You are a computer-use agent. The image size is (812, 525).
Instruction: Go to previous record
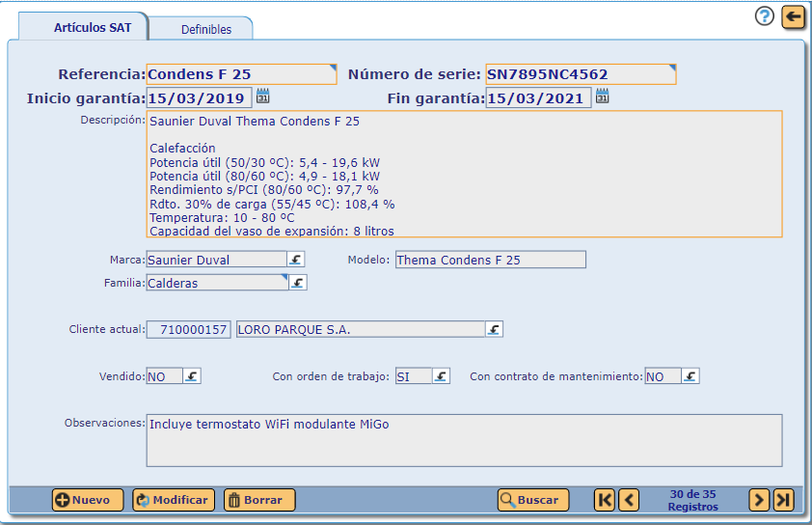click(x=629, y=500)
